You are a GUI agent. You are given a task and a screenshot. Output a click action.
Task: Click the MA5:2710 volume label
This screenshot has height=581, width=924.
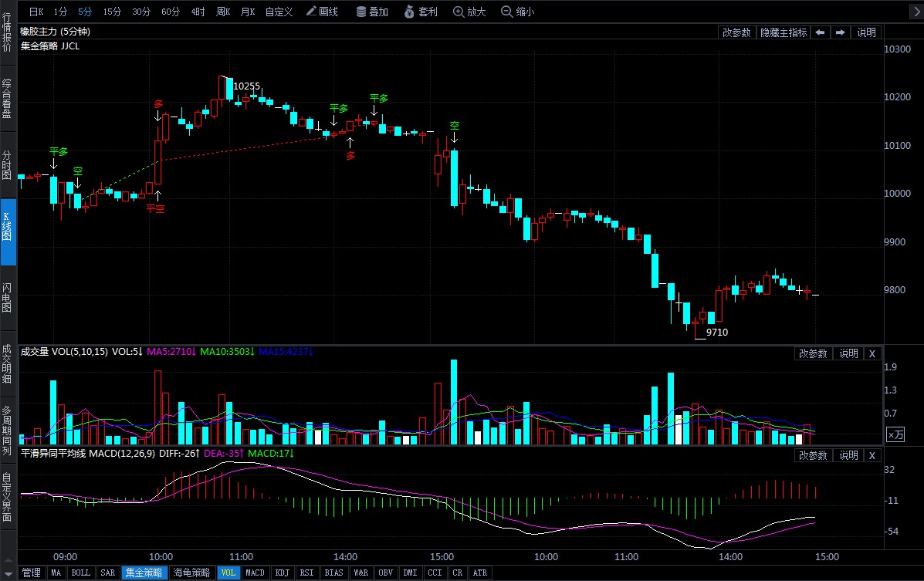[171, 352]
